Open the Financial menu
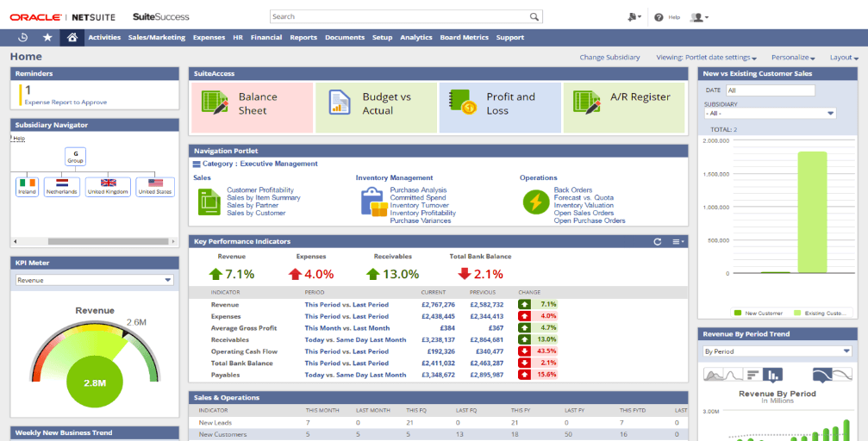 (x=266, y=38)
